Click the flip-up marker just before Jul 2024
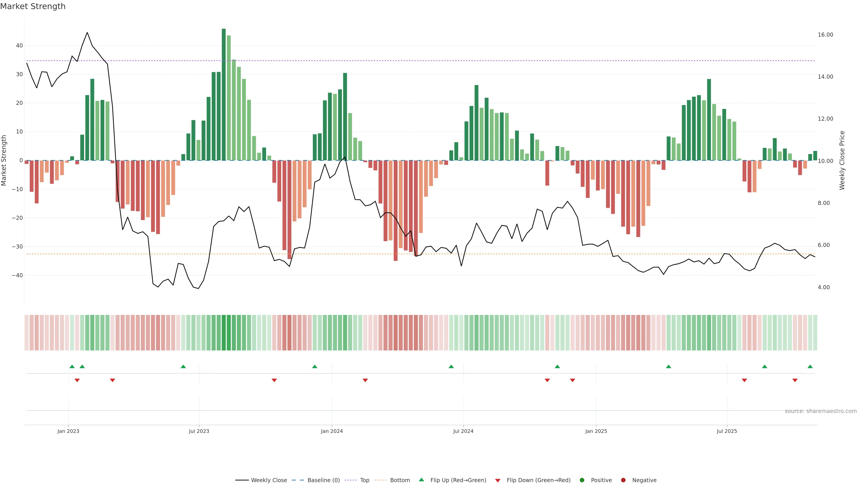 coord(451,366)
